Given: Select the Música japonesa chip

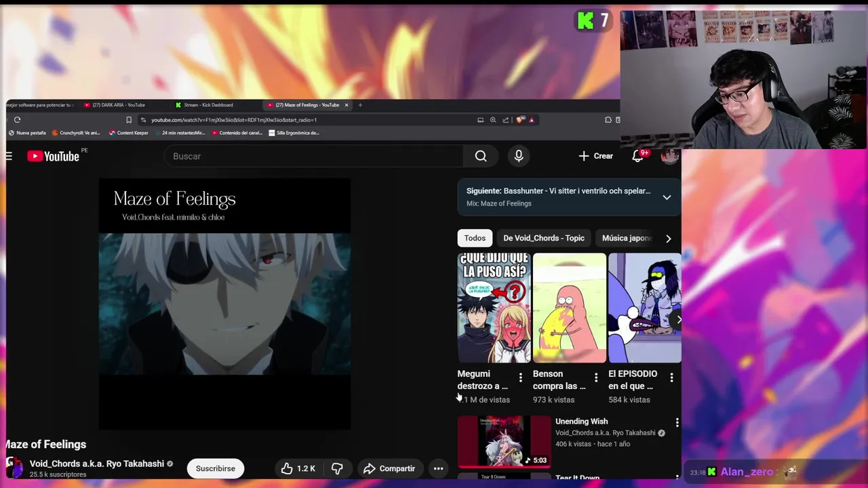Looking at the screenshot, I should [627, 238].
